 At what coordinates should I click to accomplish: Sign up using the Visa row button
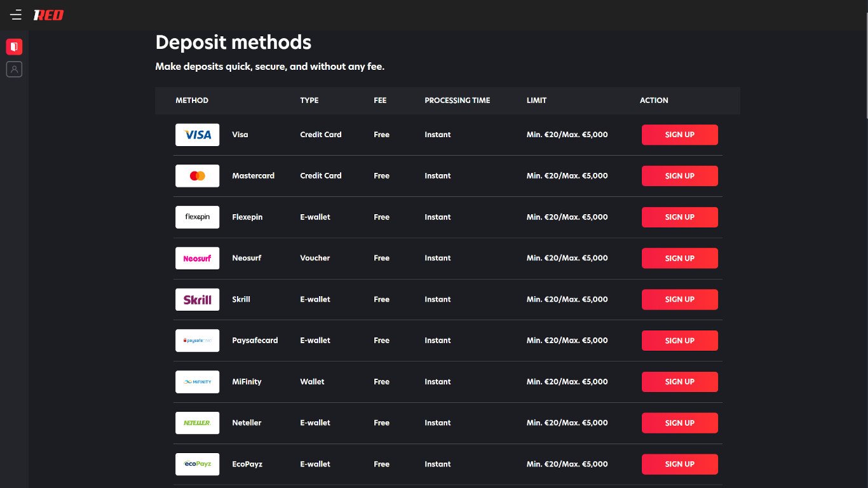pos(680,135)
